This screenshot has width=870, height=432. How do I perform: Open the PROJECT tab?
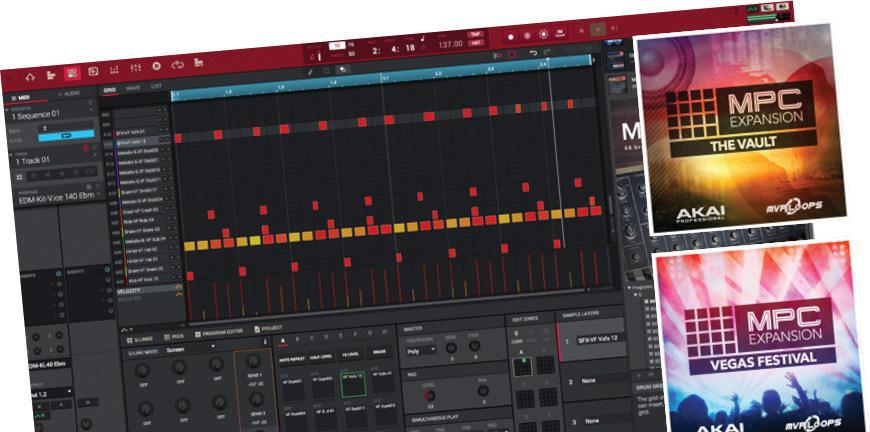[x=269, y=329]
